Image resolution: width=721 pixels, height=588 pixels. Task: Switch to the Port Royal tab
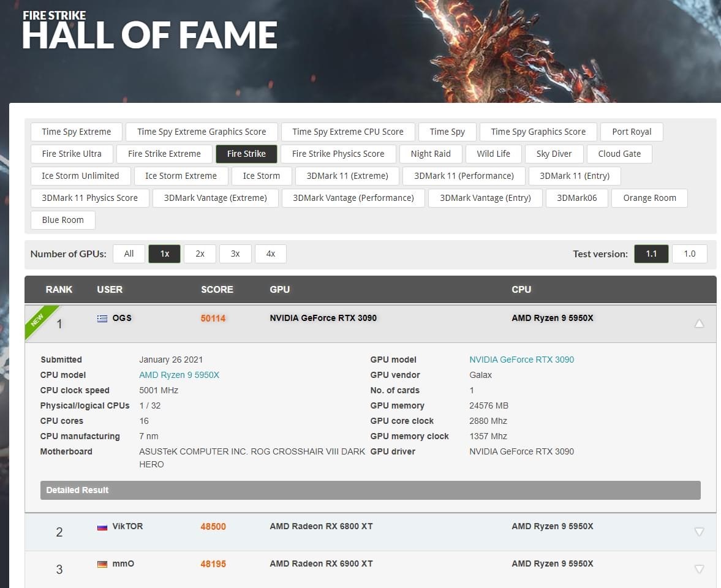(632, 132)
